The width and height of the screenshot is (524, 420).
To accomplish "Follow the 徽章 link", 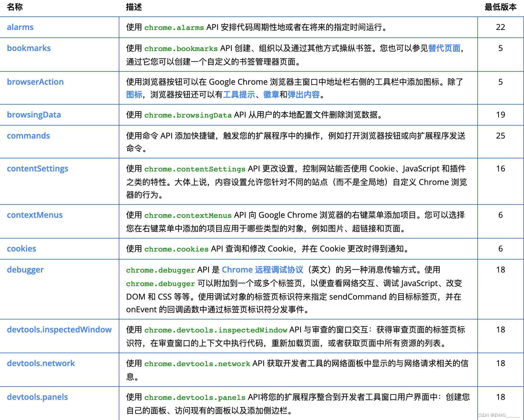I will click(x=271, y=94).
